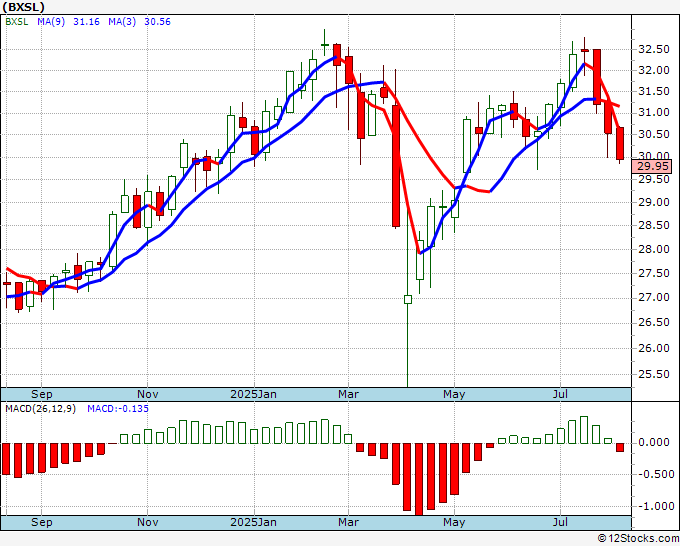Screen dimensions: 680x546
Task: Click the 31.00 price axis label
Action: (x=654, y=113)
